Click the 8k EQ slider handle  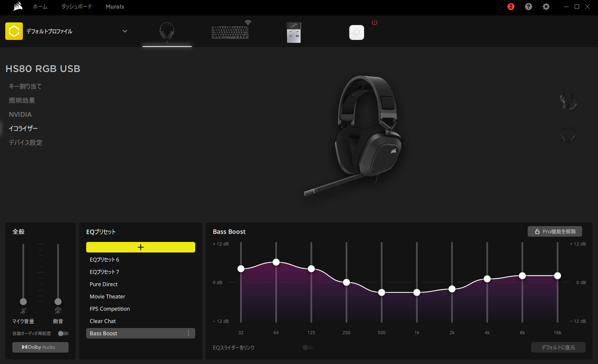tap(522, 275)
